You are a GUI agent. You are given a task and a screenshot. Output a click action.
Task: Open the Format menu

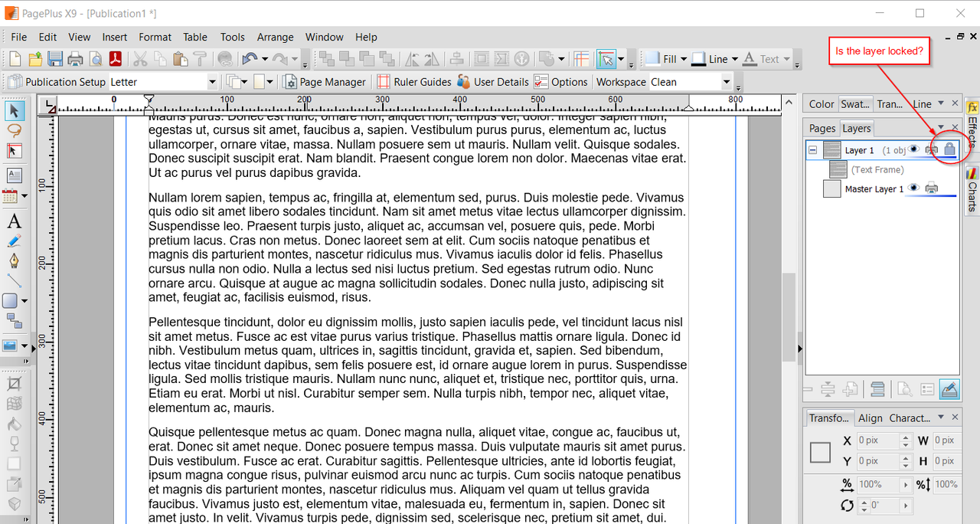point(155,37)
